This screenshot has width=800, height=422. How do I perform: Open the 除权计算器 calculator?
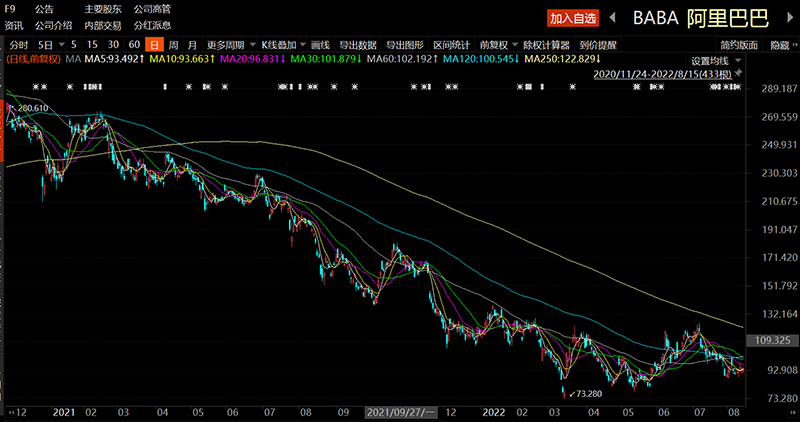coord(546,45)
